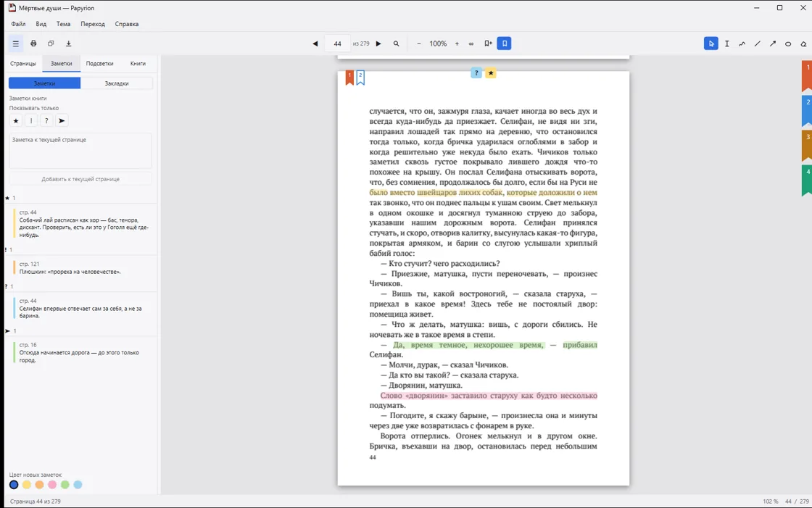The image size is (812, 508).
Task: Select the arrow drawing tool
Action: (773, 43)
